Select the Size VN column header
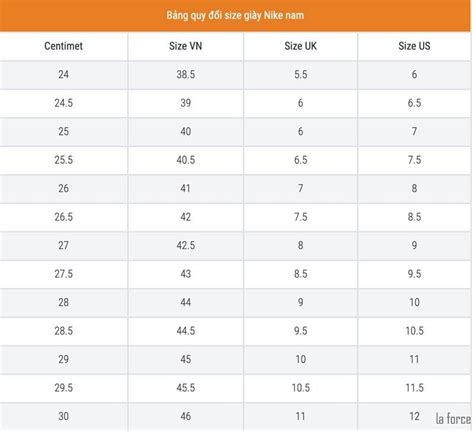 point(186,46)
